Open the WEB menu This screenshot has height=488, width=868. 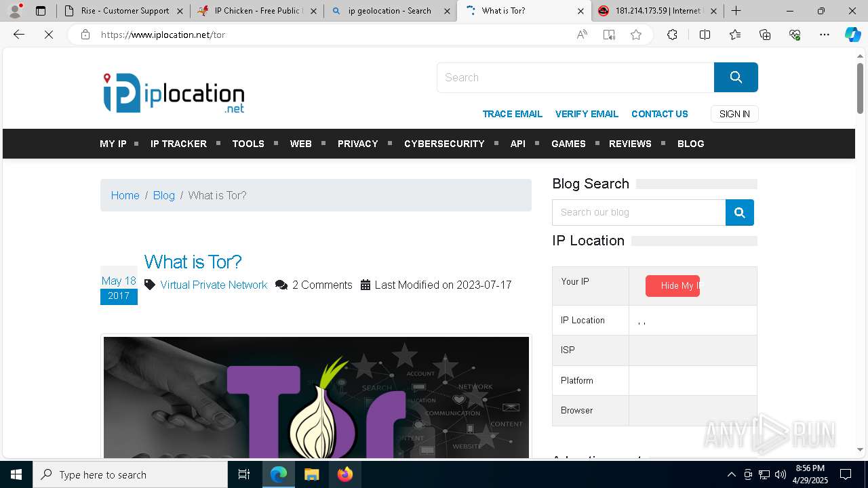[x=301, y=144]
